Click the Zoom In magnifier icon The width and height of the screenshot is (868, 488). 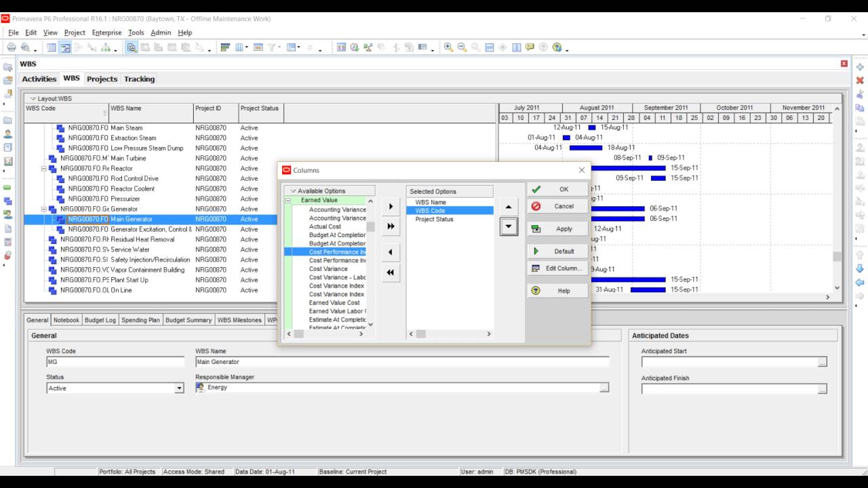(449, 47)
